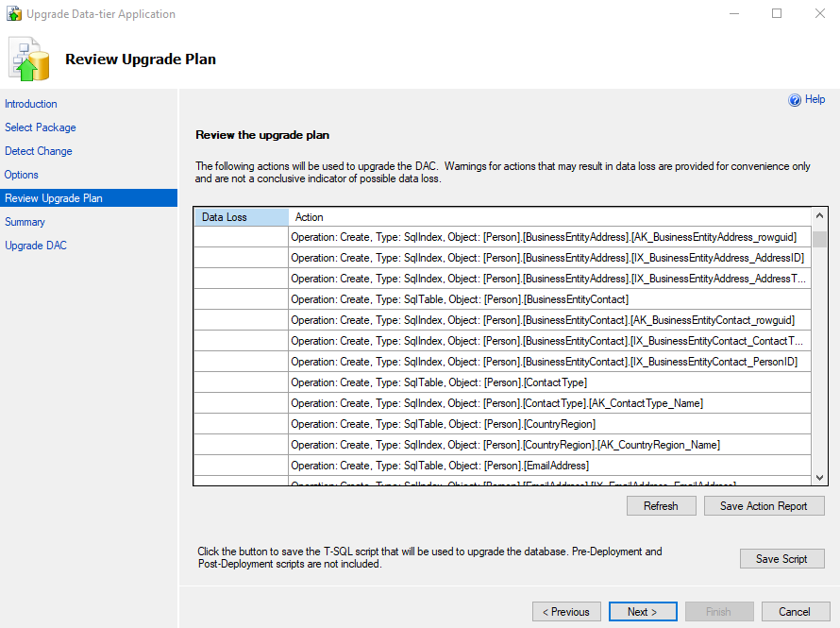Go back with the Previous button

click(566, 612)
